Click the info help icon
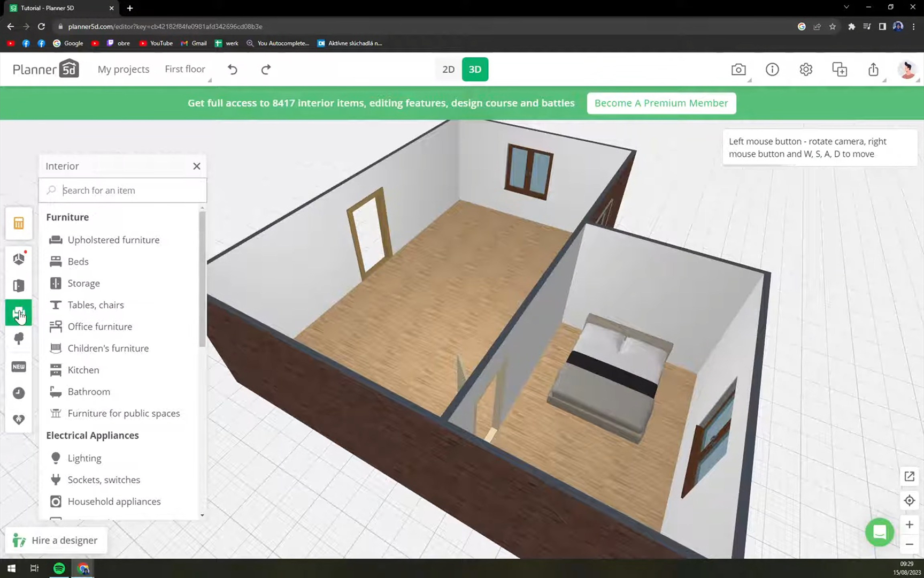Screen dimensions: 924x578 click(772, 70)
